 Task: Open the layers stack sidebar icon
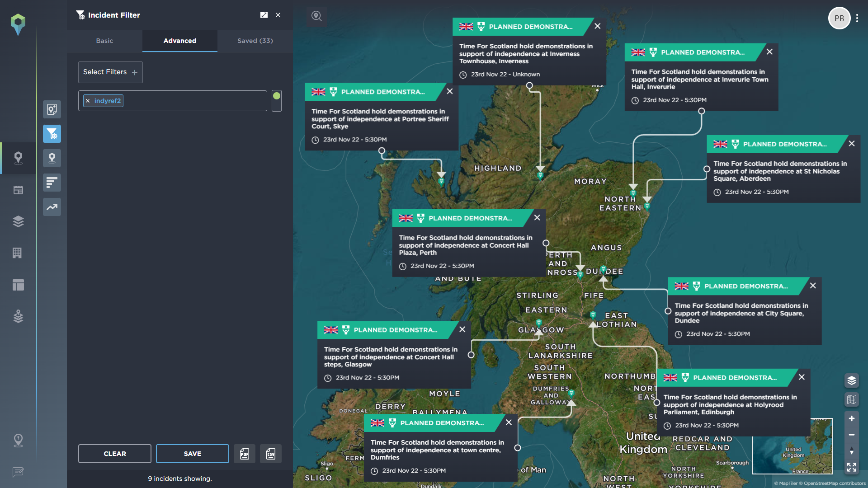click(18, 221)
